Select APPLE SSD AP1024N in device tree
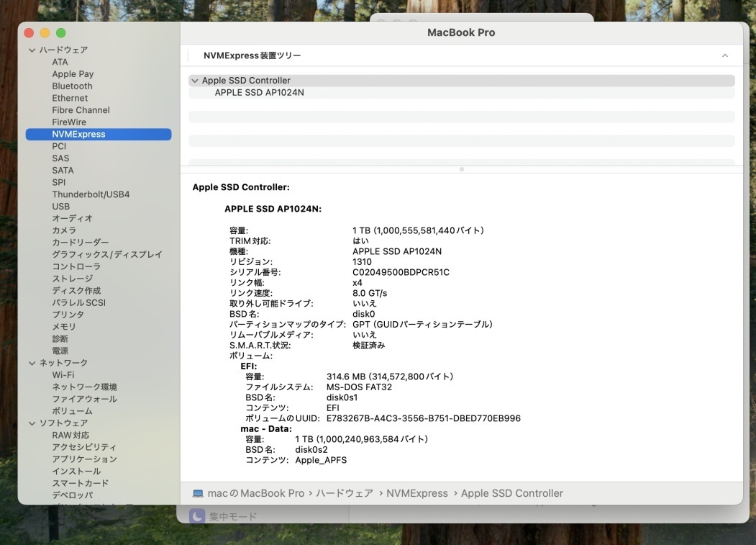Viewport: 756px width, 545px height. (x=259, y=93)
